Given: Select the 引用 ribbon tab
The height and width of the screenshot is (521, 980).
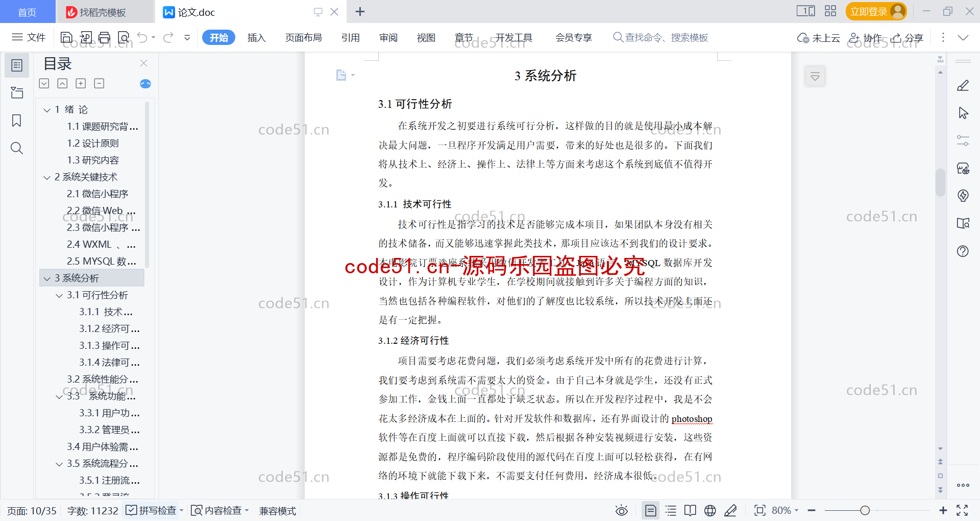Looking at the screenshot, I should (351, 37).
